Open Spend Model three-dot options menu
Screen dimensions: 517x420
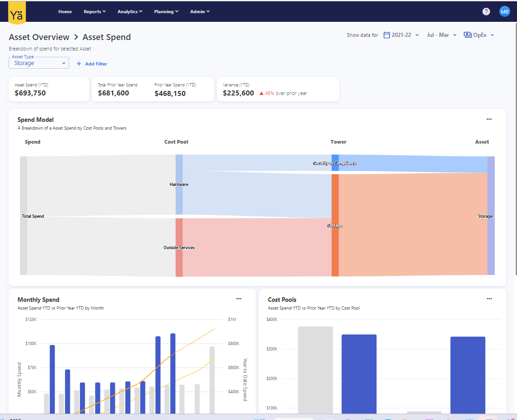click(489, 120)
